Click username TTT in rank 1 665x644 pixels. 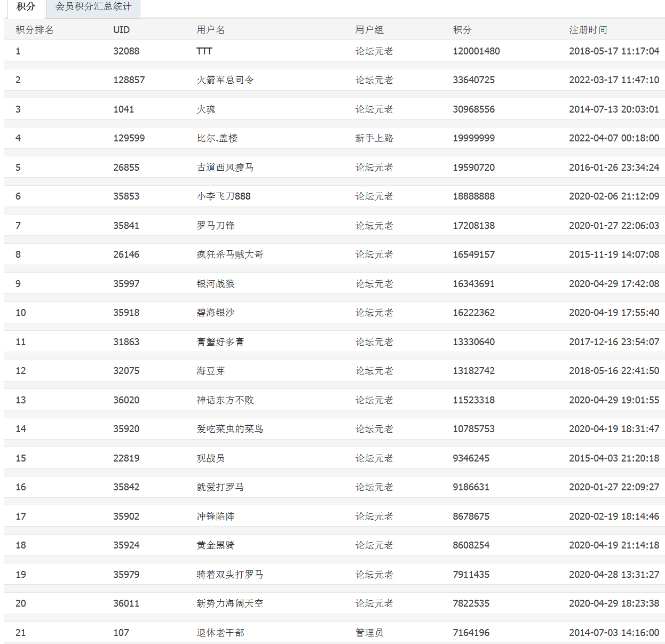click(x=204, y=51)
